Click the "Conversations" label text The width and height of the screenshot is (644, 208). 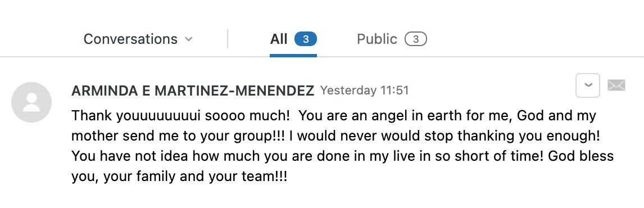130,39
